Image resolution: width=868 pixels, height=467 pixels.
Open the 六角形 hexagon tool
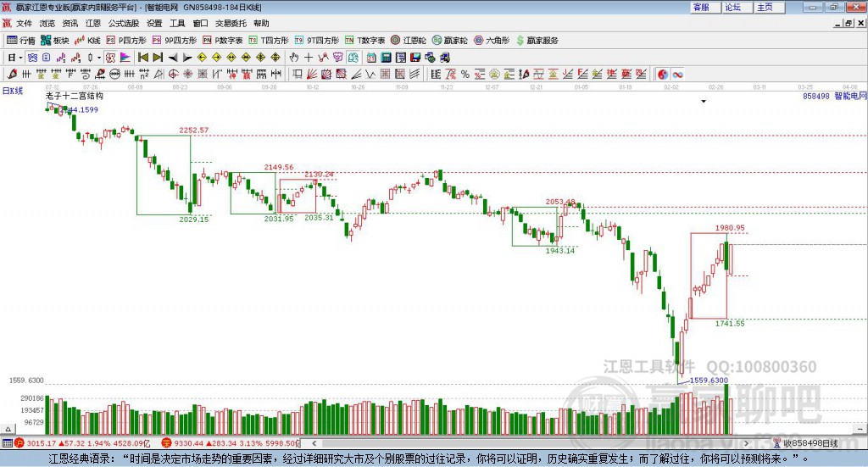pyautogui.click(x=492, y=41)
